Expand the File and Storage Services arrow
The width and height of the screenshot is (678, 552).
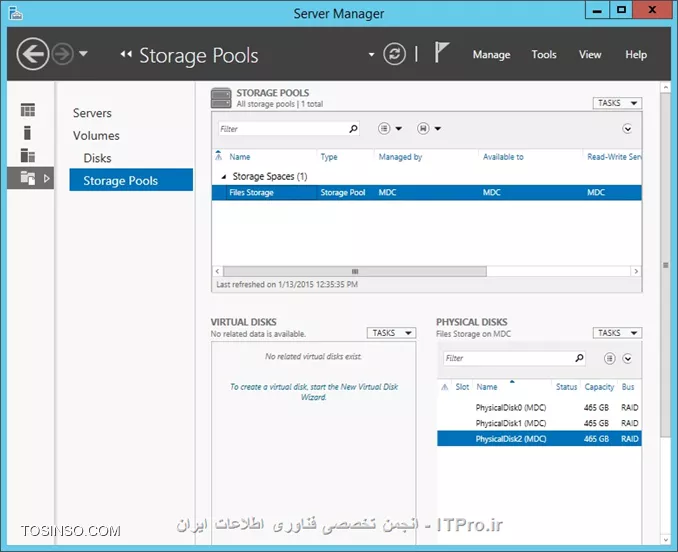point(46,178)
